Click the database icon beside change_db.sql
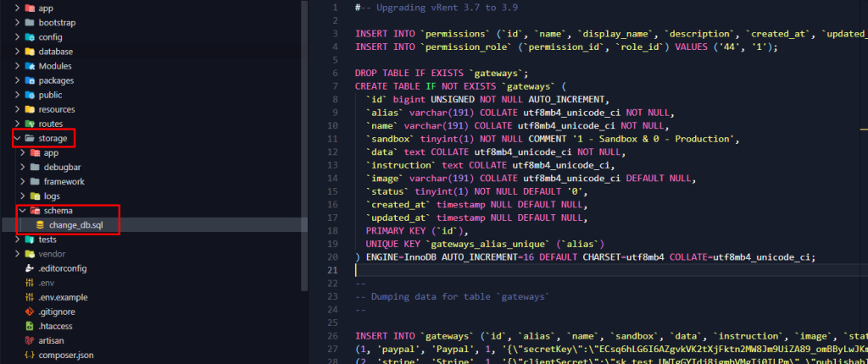Image resolution: width=868 pixels, height=364 pixels. coord(40,224)
